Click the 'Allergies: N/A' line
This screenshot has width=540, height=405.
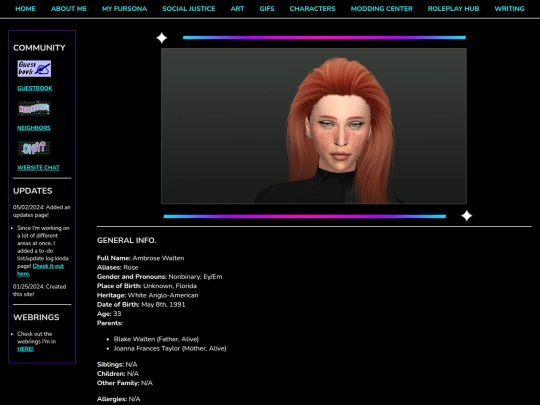coord(118,399)
